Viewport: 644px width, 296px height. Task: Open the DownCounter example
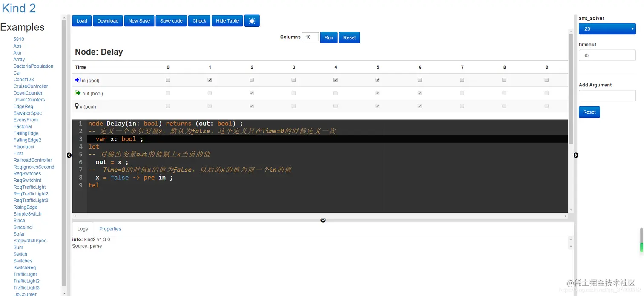pos(28,93)
